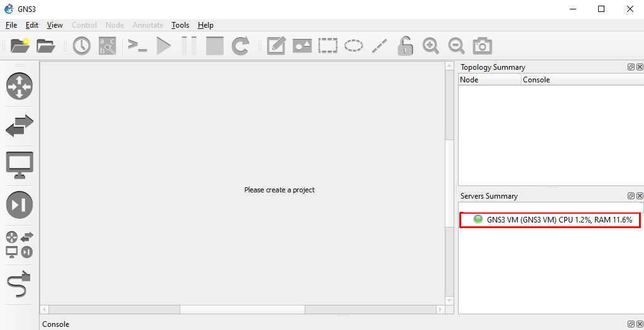The height and width of the screenshot is (330, 644).
Task: Browse security devices icon
Action: tap(19, 205)
